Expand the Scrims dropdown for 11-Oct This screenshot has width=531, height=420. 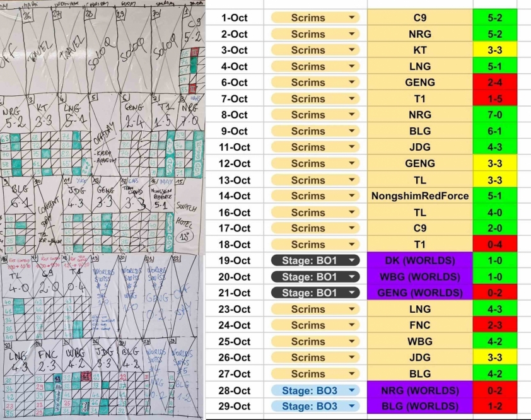pyautogui.click(x=315, y=147)
